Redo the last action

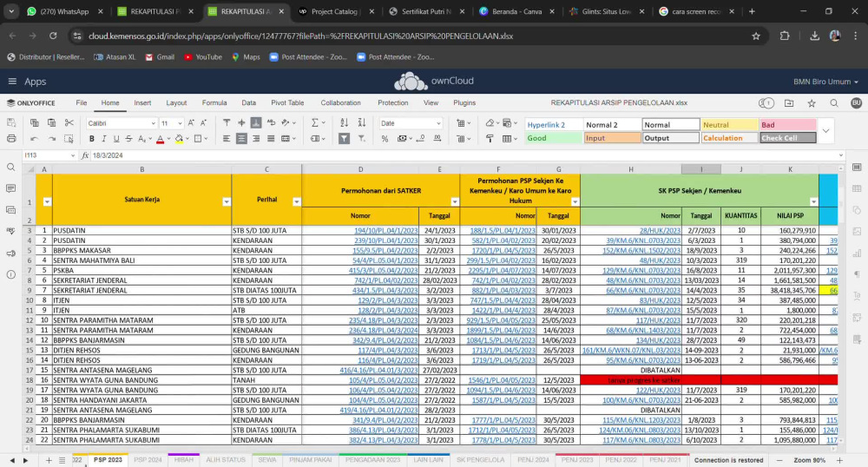pyautogui.click(x=51, y=138)
